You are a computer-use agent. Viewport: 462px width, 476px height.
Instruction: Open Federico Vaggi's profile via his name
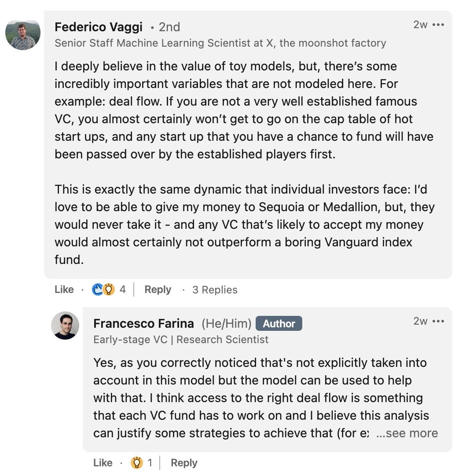[x=98, y=27]
